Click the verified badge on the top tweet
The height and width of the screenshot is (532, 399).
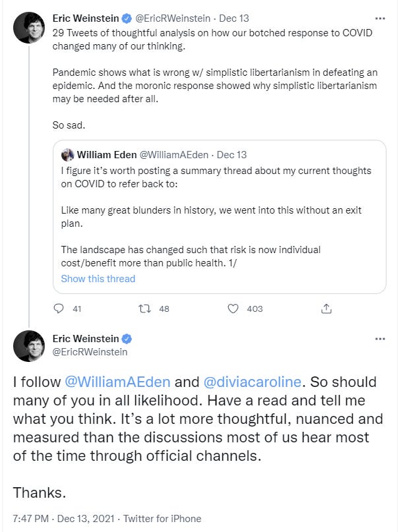click(x=127, y=18)
